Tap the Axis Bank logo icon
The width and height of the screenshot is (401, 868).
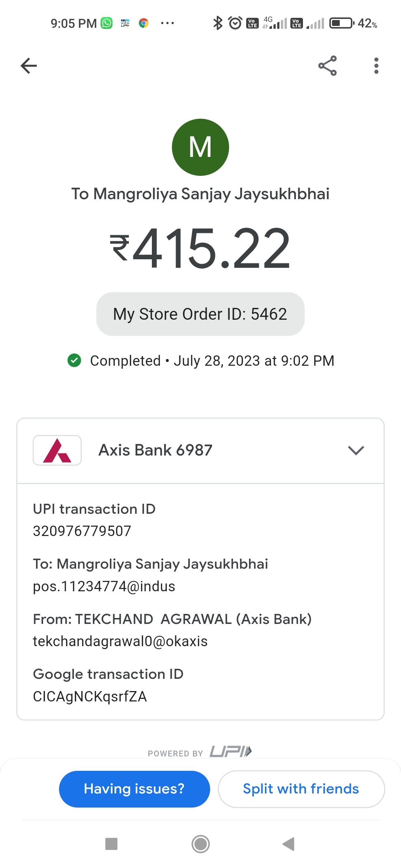coord(57,450)
